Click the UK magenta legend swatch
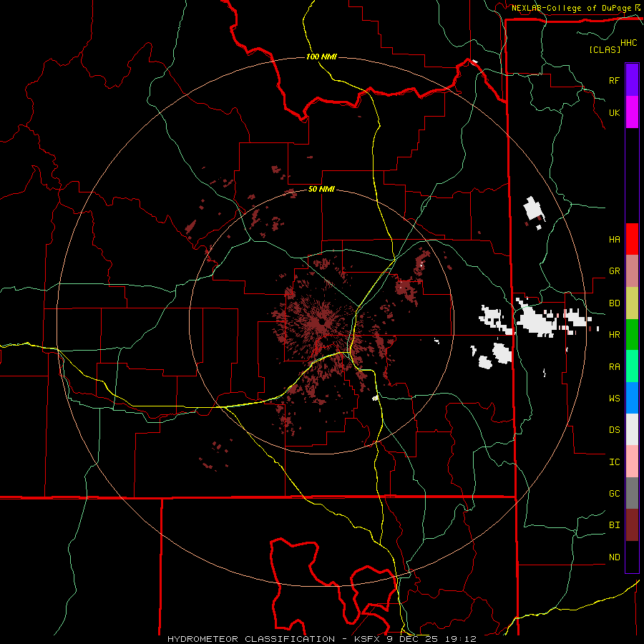 point(632,112)
